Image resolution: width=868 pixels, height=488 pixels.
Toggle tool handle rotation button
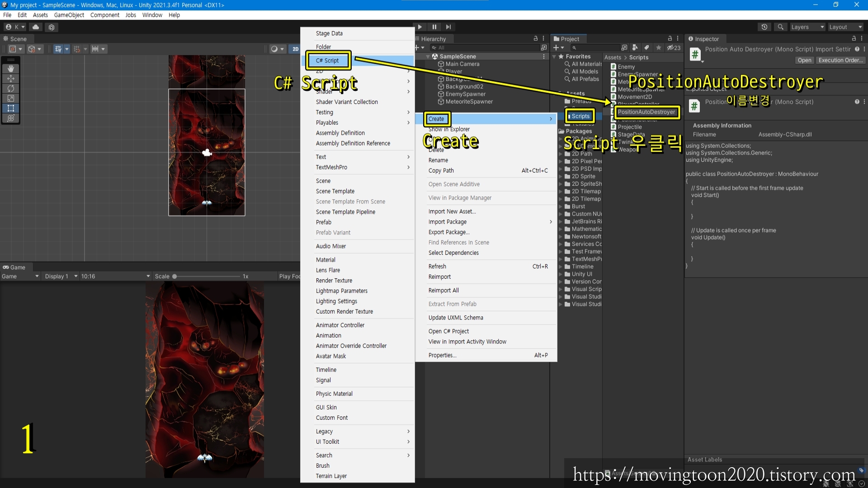tap(34, 49)
